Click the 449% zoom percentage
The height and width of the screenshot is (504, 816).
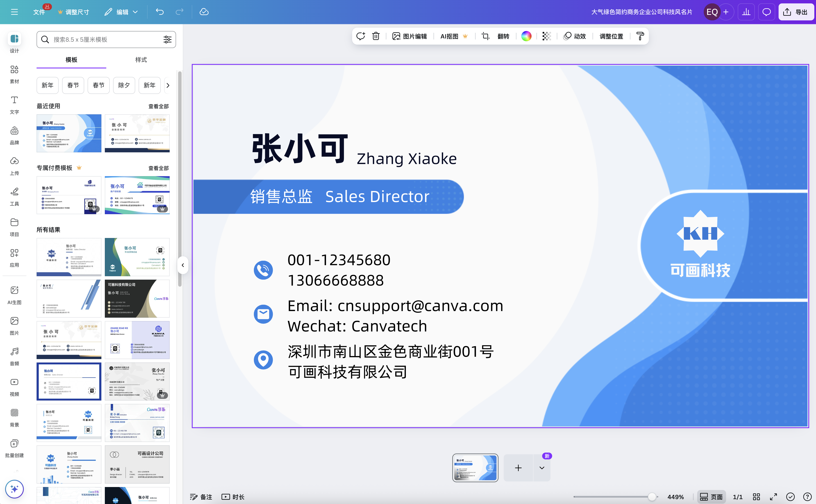click(676, 497)
